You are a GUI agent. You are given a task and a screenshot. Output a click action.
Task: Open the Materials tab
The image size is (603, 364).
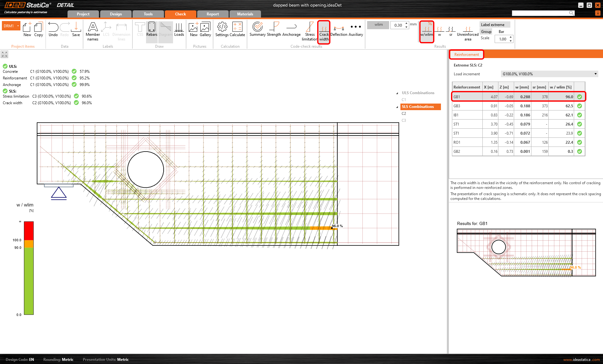pyautogui.click(x=245, y=14)
